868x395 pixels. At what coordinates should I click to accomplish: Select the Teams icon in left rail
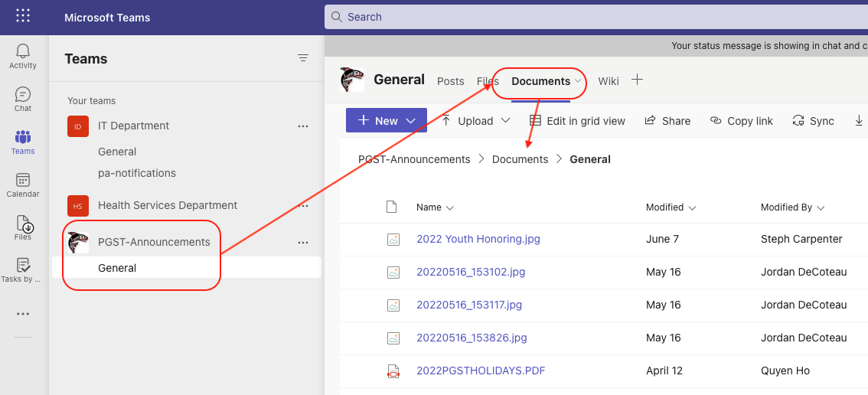click(23, 137)
